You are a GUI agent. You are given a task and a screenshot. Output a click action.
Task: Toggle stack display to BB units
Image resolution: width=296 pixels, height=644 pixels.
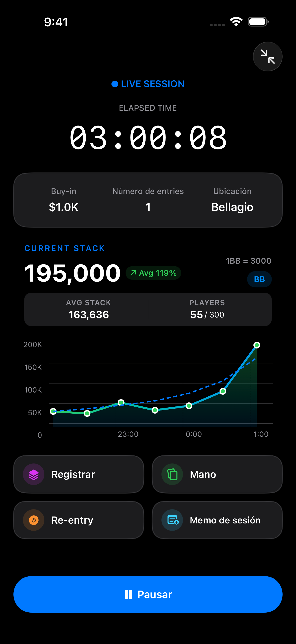(259, 279)
